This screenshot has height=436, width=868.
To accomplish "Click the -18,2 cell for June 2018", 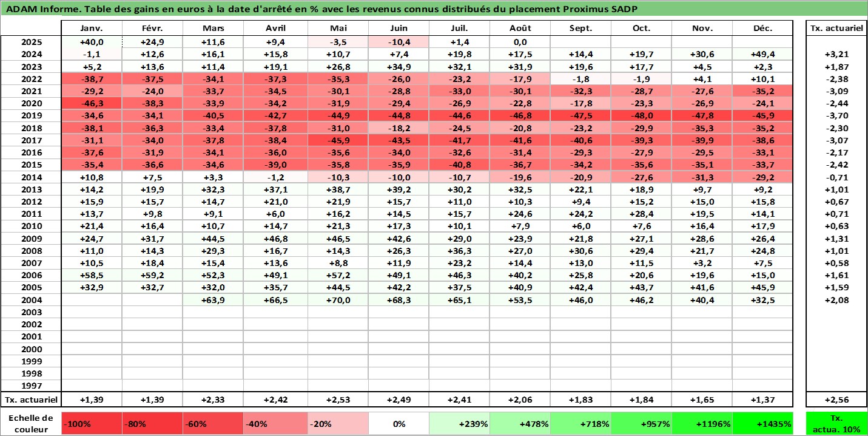I will 399,128.
